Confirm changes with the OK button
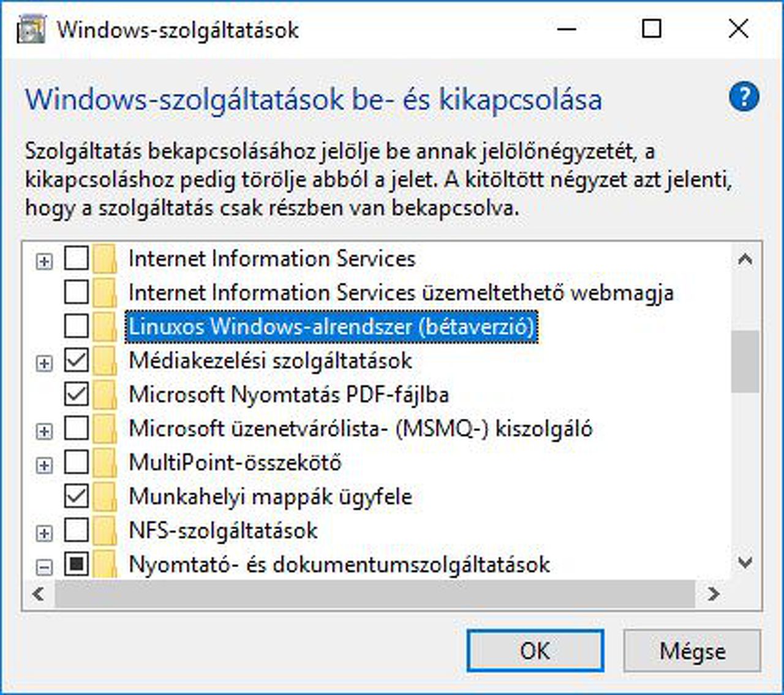The image size is (784, 695). point(535,651)
